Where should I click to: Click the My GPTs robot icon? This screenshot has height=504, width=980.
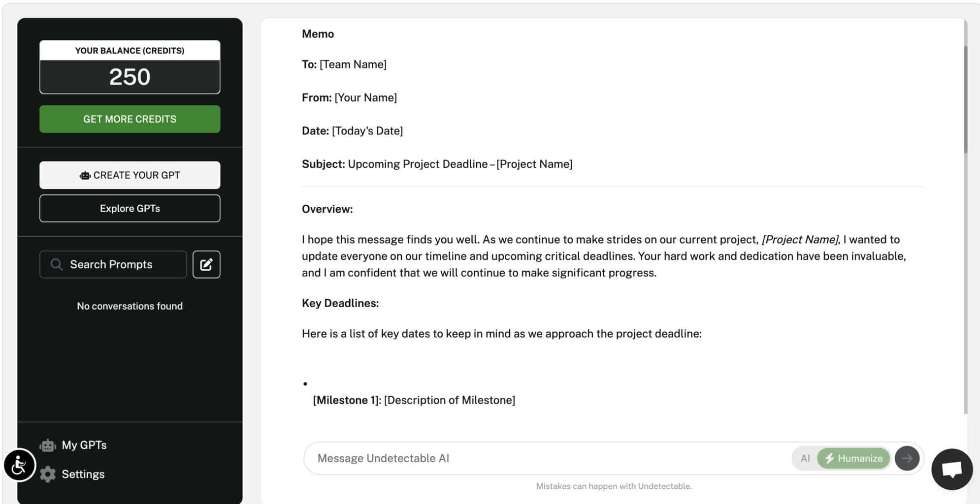click(x=48, y=445)
